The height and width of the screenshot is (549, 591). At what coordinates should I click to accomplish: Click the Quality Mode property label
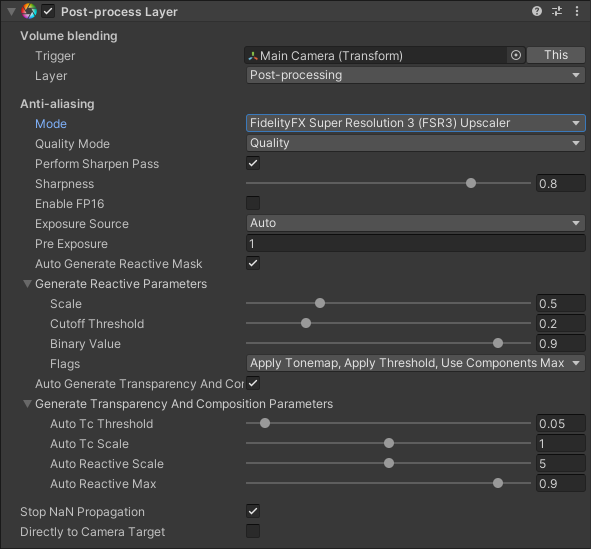click(x=72, y=144)
